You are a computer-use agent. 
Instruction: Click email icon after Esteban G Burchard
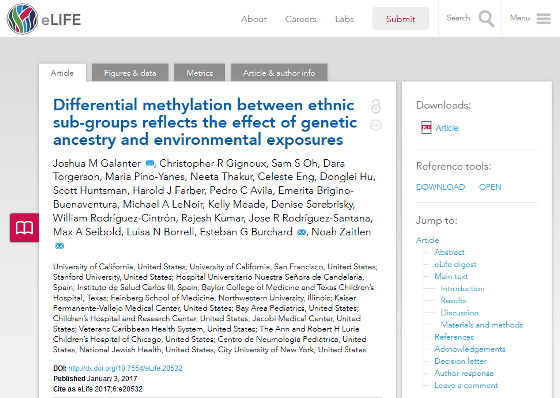pos(302,232)
